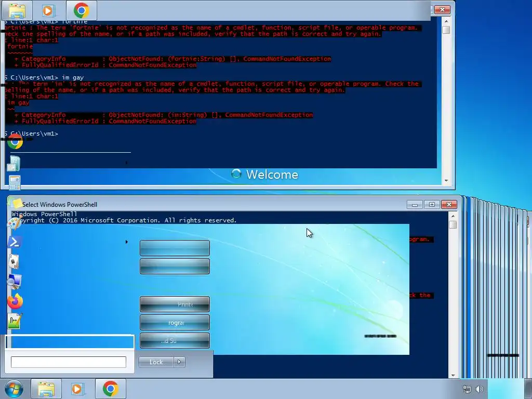The width and height of the screenshot is (532, 399).
Task: Click the 'Select Windows PowerShell' title text
Action: coord(60,205)
